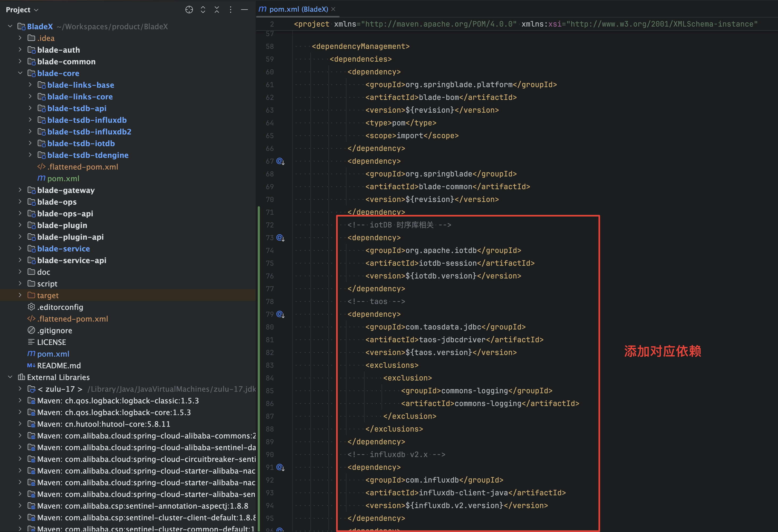The height and width of the screenshot is (532, 778).
Task: Select the blade-gateway module
Action: 66,190
